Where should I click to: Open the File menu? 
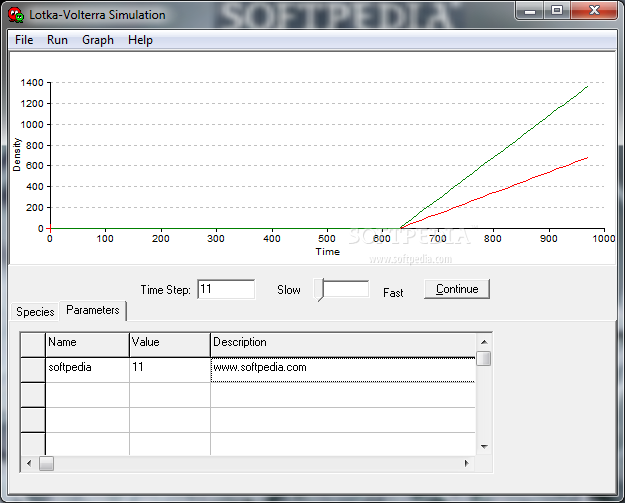coord(24,40)
